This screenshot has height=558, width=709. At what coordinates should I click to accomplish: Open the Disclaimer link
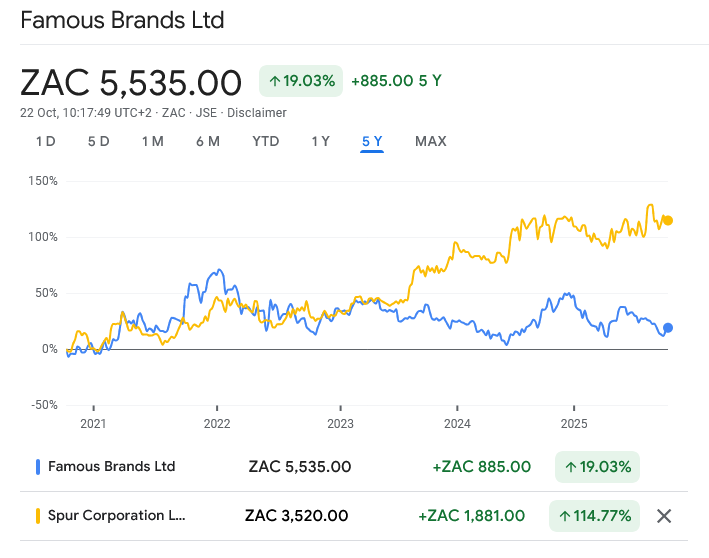click(257, 113)
